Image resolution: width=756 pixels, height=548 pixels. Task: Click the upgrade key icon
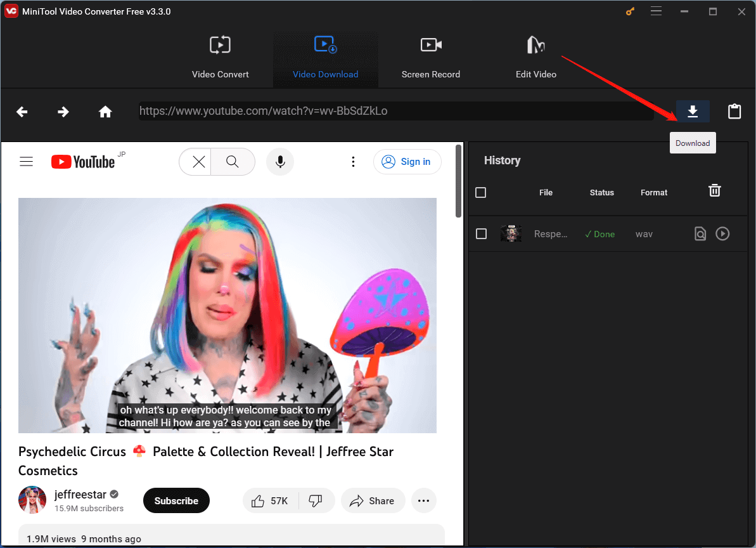click(630, 11)
